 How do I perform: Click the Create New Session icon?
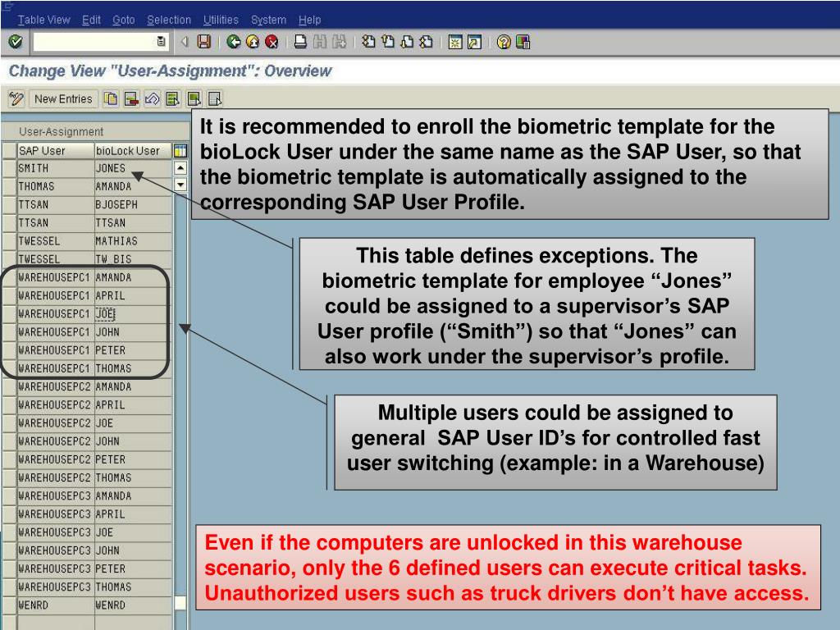[455, 42]
